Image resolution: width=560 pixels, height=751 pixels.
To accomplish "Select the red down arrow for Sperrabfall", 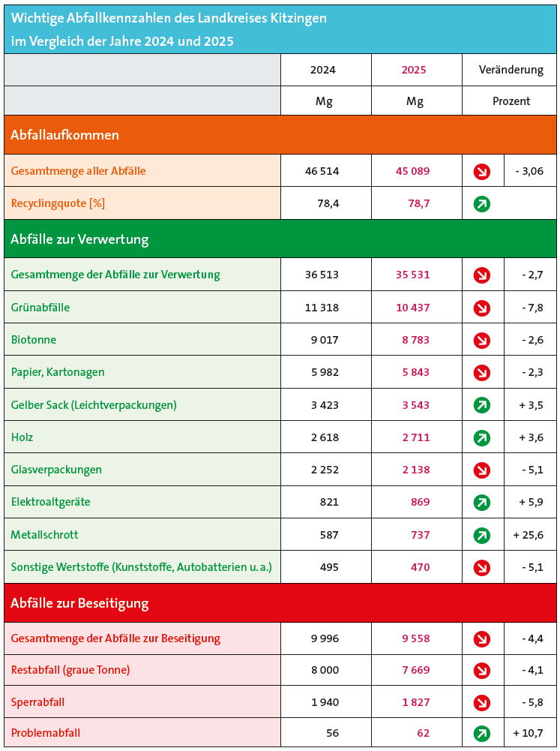I will point(482,703).
